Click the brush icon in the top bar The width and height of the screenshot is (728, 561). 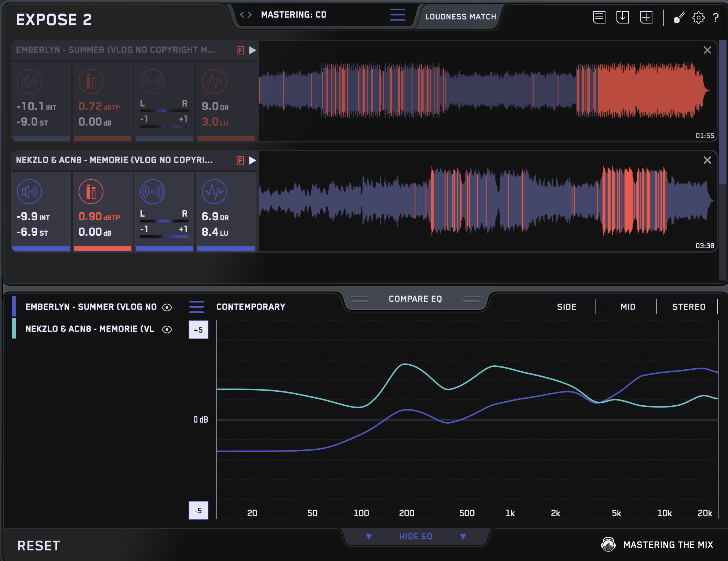[x=679, y=17]
